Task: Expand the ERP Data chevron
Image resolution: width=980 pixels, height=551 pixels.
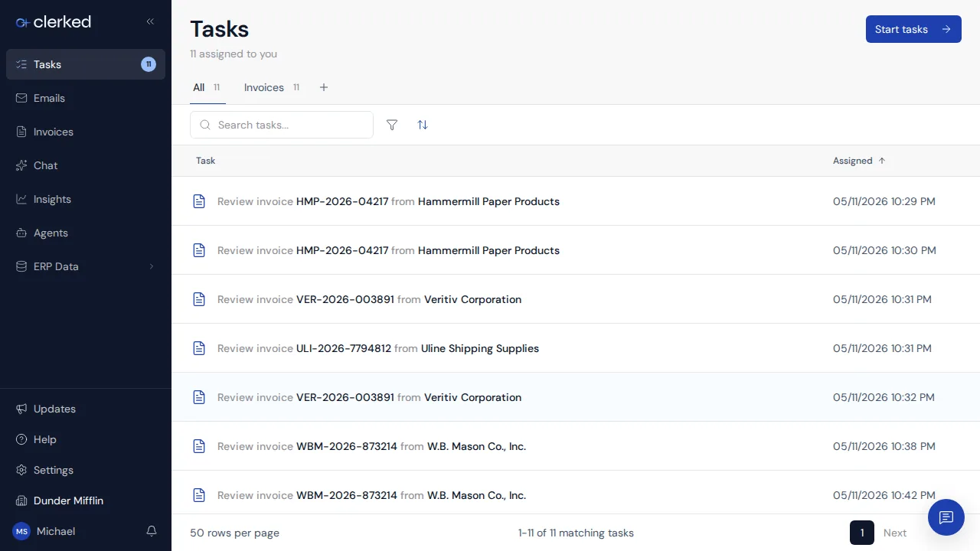Action: (151, 266)
